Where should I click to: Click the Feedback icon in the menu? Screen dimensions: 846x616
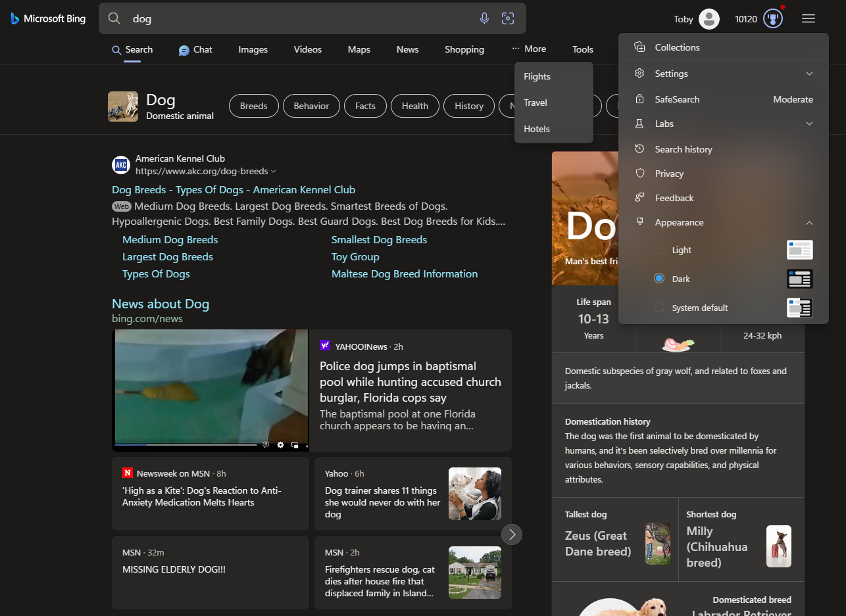click(639, 198)
